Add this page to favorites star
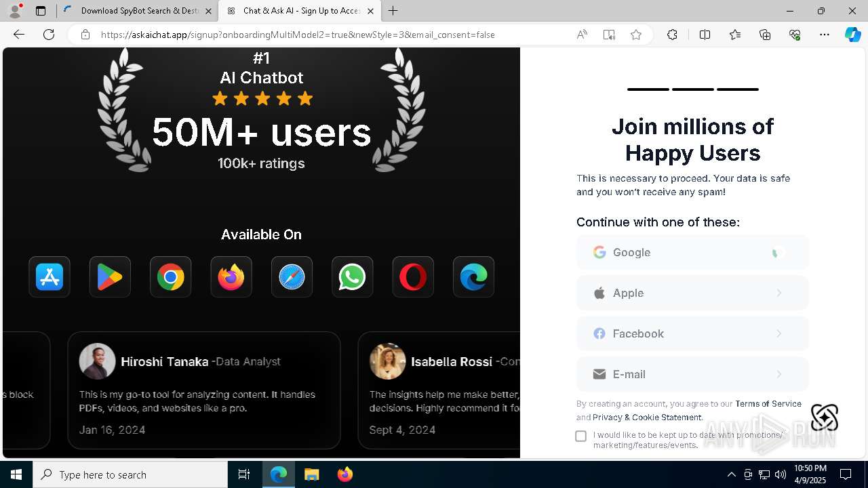The image size is (868, 488). (636, 35)
